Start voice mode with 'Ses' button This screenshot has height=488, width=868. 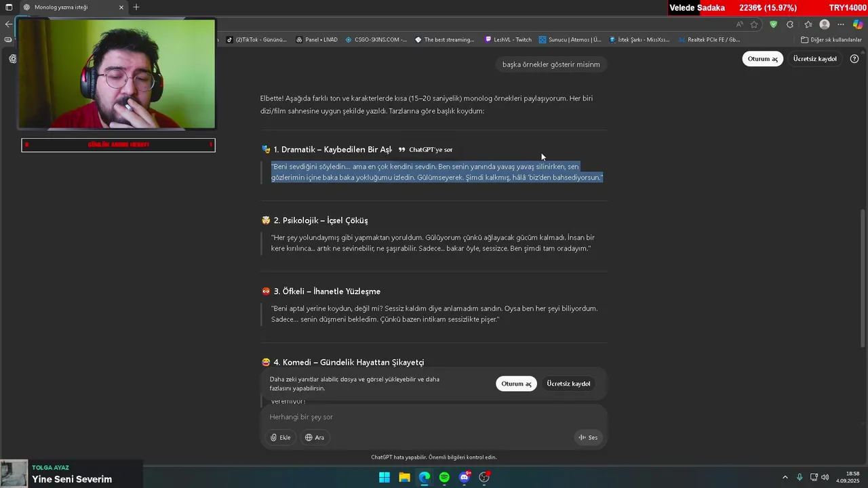point(588,437)
